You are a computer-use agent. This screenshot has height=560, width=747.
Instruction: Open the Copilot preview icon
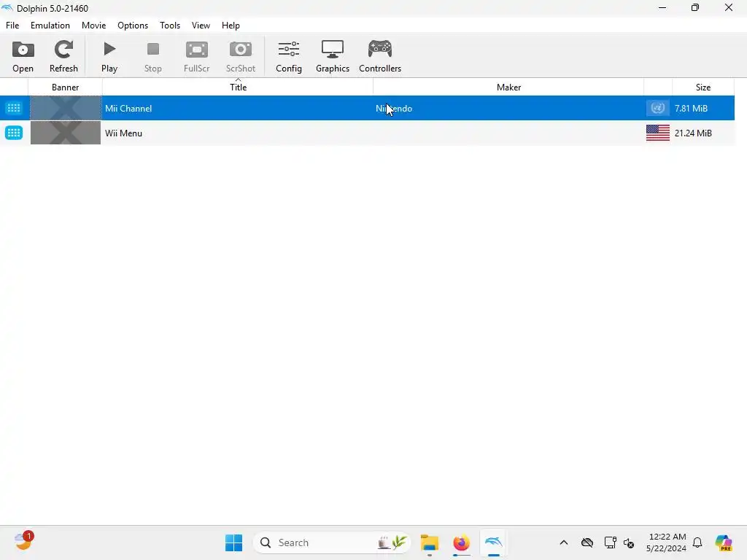coord(724,542)
